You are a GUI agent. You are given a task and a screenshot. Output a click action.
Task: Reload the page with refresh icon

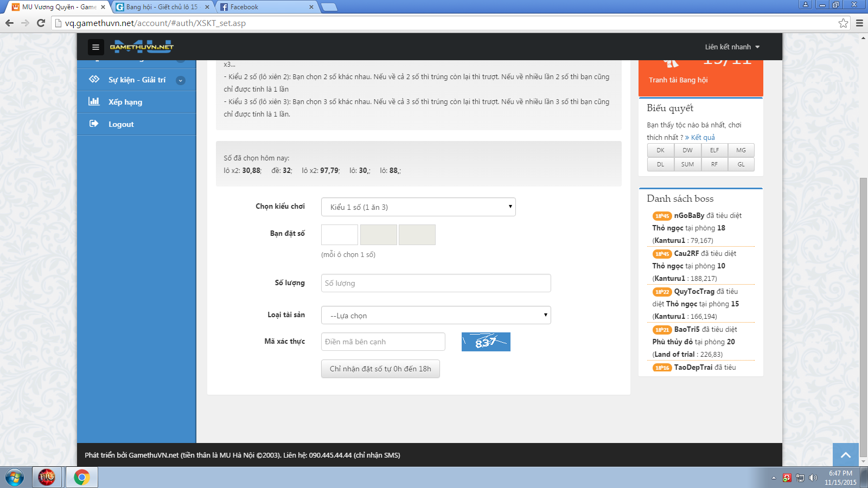(x=41, y=23)
